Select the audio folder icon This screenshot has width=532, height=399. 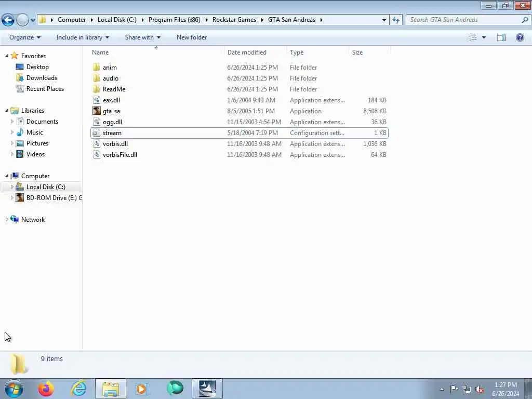pyautogui.click(x=97, y=78)
